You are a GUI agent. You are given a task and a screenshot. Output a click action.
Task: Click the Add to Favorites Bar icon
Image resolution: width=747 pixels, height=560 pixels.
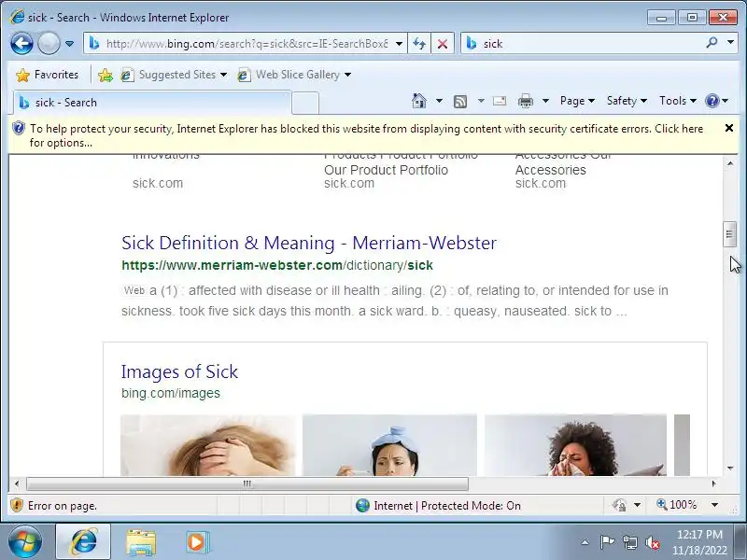[106, 75]
